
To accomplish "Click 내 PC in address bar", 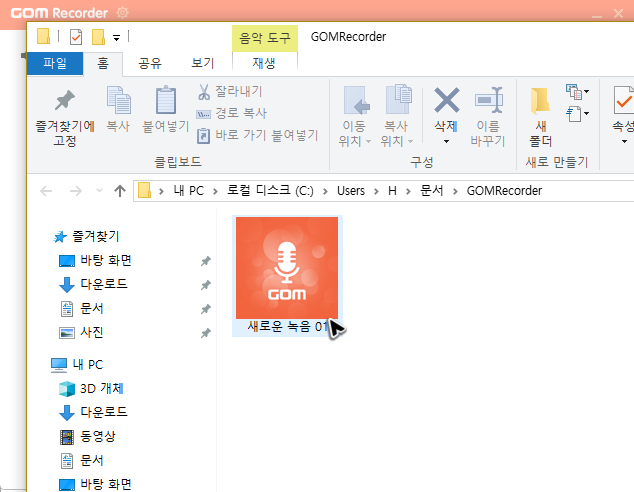I will (x=188, y=191).
